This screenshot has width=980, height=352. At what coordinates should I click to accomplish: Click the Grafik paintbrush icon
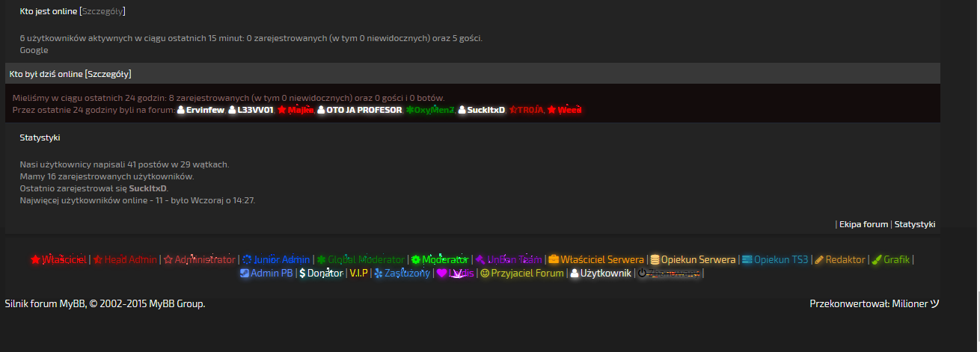pyautogui.click(x=877, y=259)
